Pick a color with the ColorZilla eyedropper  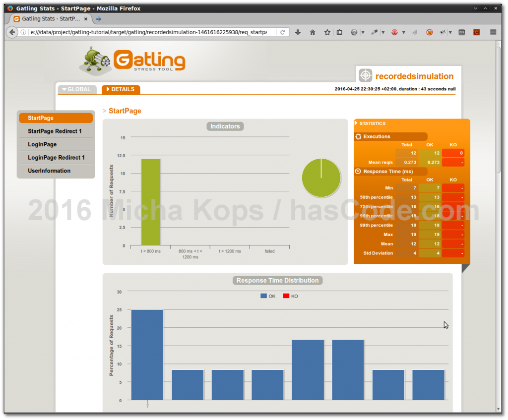click(374, 32)
